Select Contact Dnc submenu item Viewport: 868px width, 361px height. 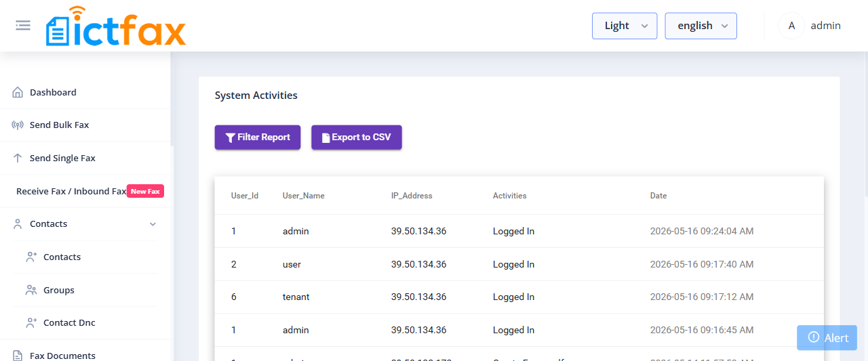69,323
